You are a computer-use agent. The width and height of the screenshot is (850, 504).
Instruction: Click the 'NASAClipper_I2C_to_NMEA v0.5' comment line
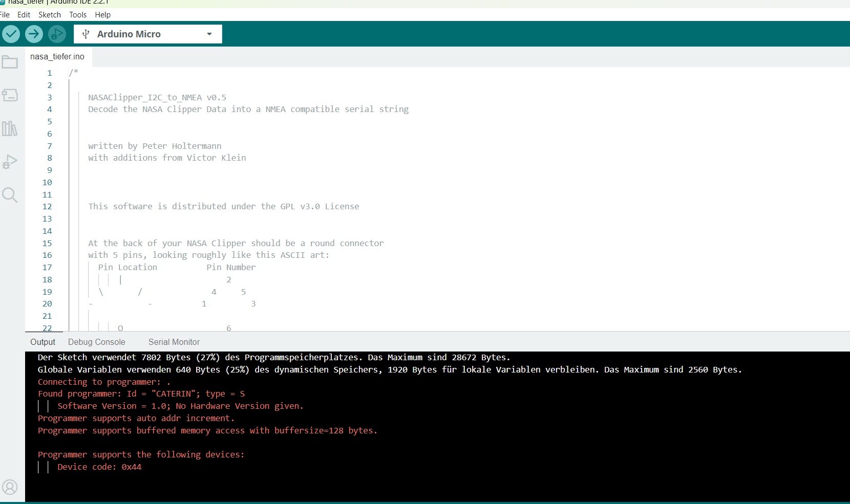pos(157,98)
